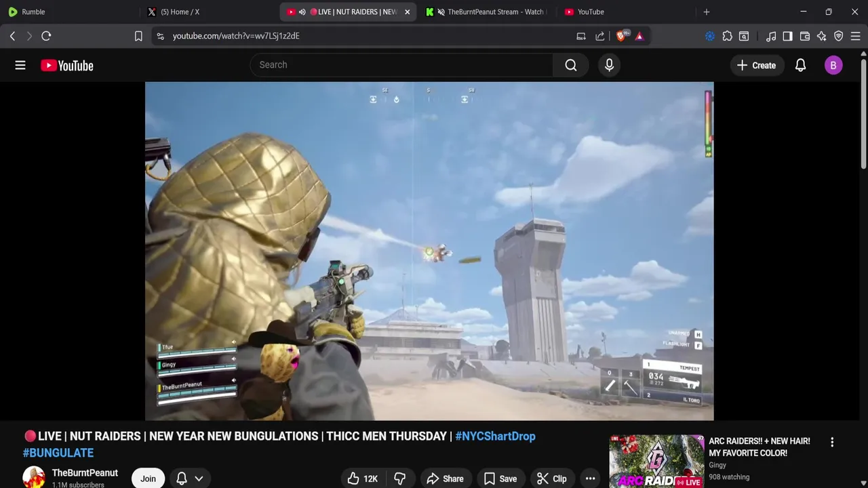
Task: Like the video (12K)
Action: (x=363, y=479)
